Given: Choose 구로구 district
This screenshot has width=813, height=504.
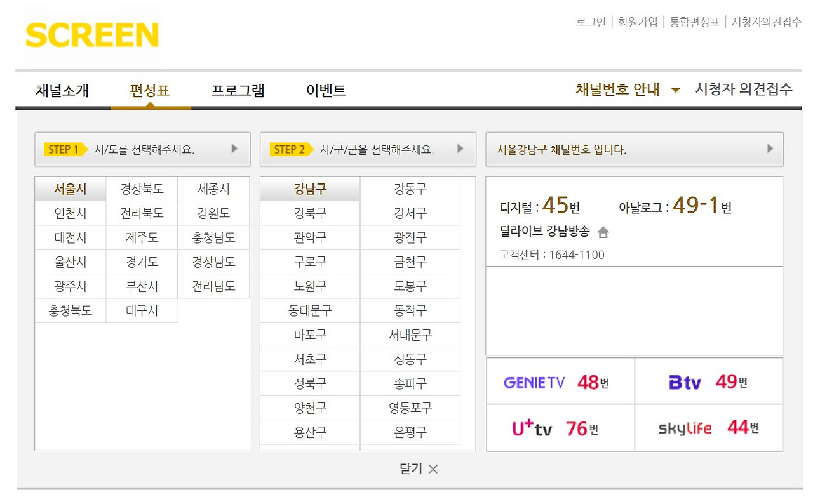Looking at the screenshot, I should pyautogui.click(x=310, y=262).
